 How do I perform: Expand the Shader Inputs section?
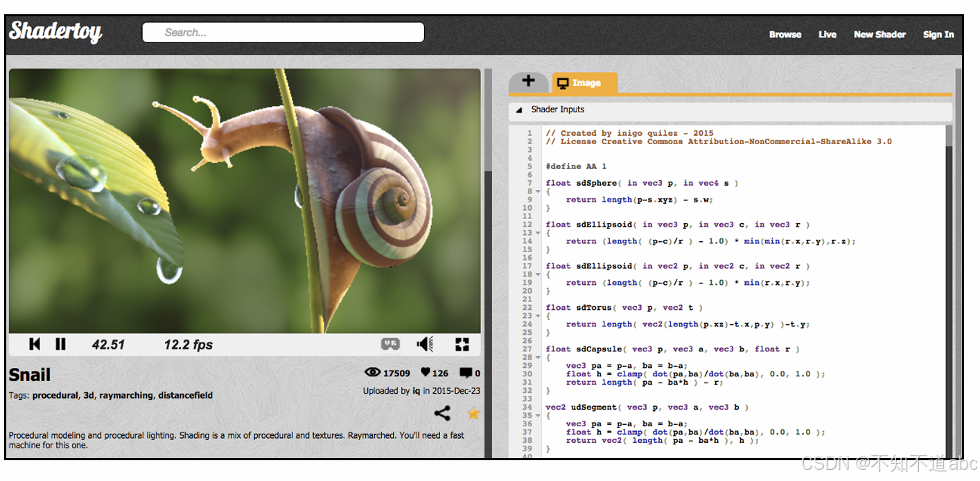(730, 110)
